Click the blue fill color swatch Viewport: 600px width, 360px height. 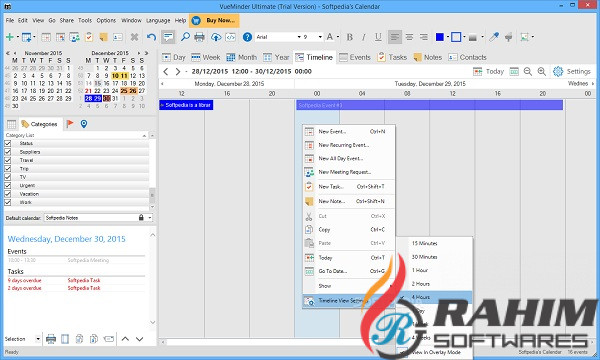point(440,37)
